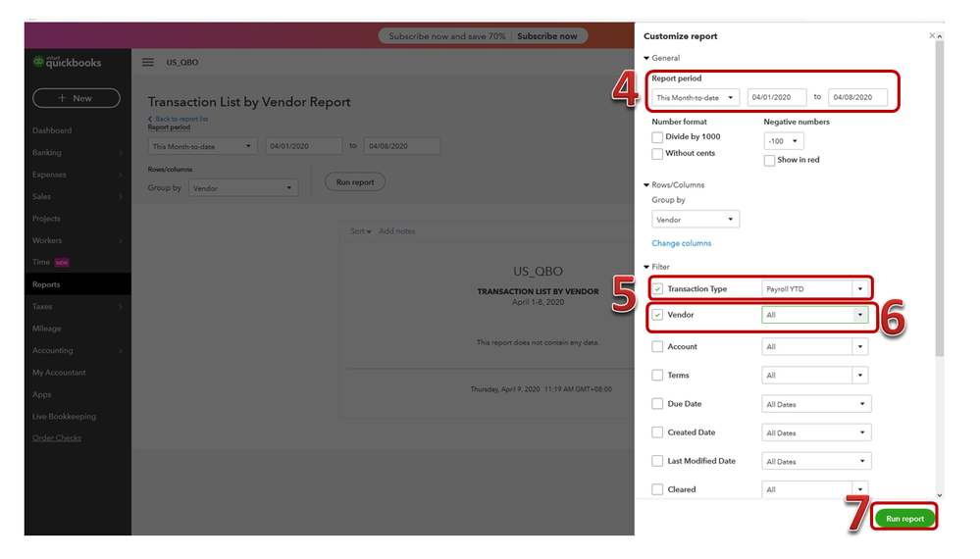
Task: Enable the Due Date filter checkbox
Action: (657, 404)
